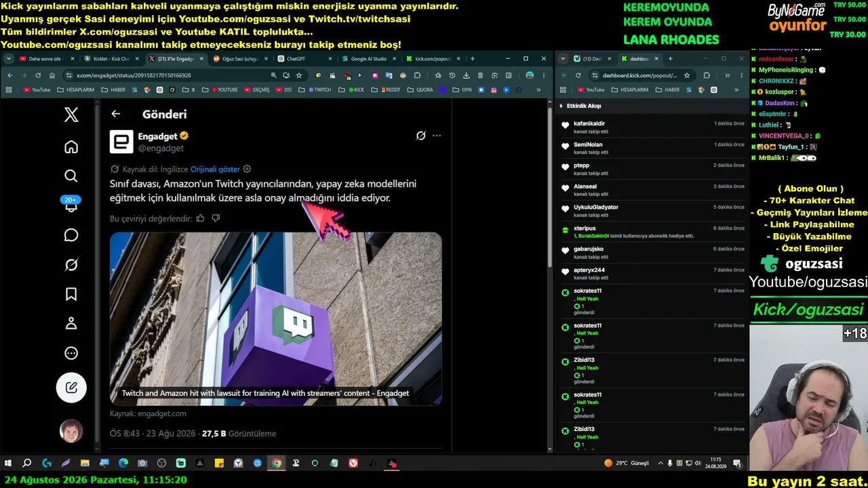Open extensions puzzle icon in Kick window
Image resolution: width=868 pixels, height=488 pixels.
pos(707,75)
